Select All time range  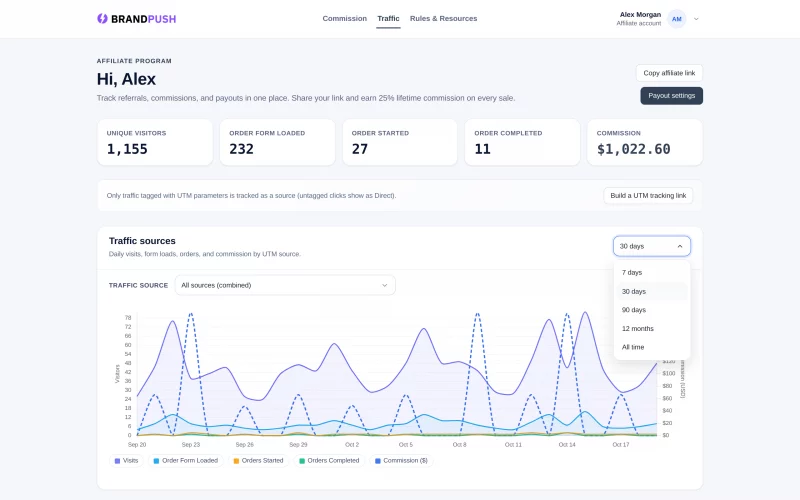[x=652, y=347]
